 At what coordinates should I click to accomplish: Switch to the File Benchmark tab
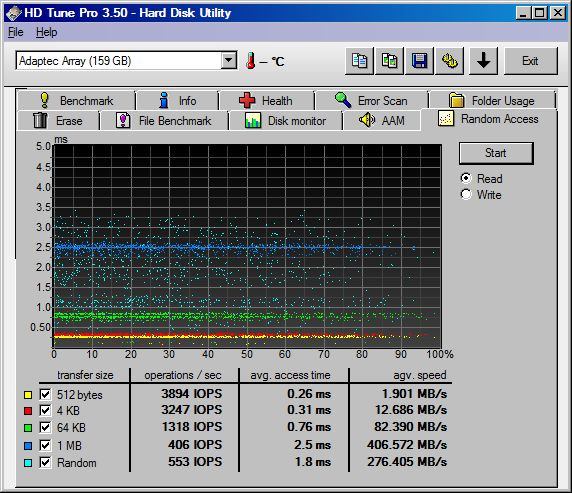pyautogui.click(x=164, y=120)
